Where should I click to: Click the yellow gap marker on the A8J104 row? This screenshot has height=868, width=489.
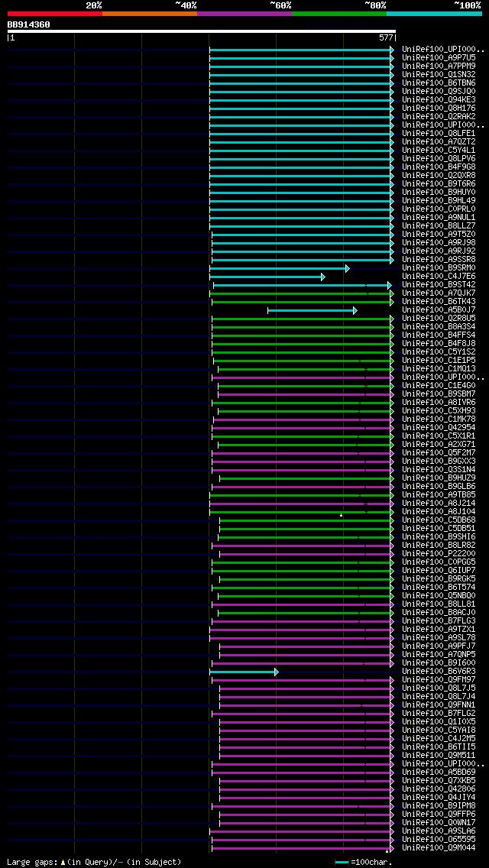pos(341,515)
